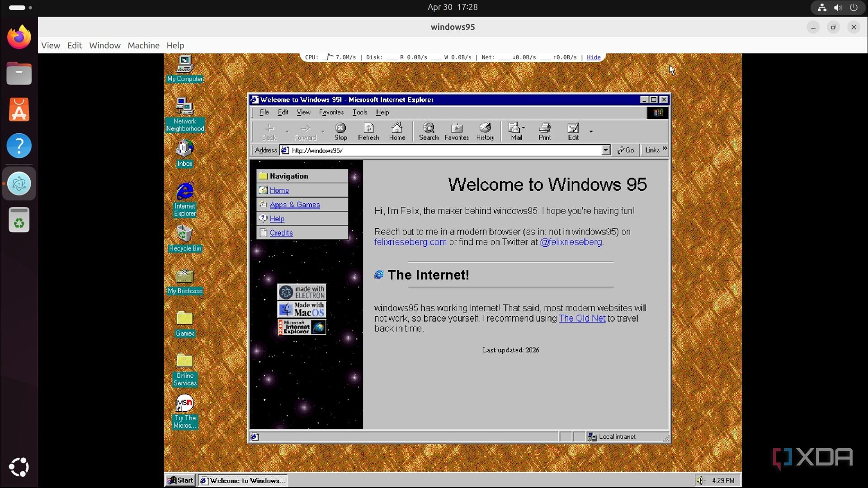Show Applications via Ubuntu logo button
This screenshot has height=488, width=868.
pyautogui.click(x=19, y=467)
